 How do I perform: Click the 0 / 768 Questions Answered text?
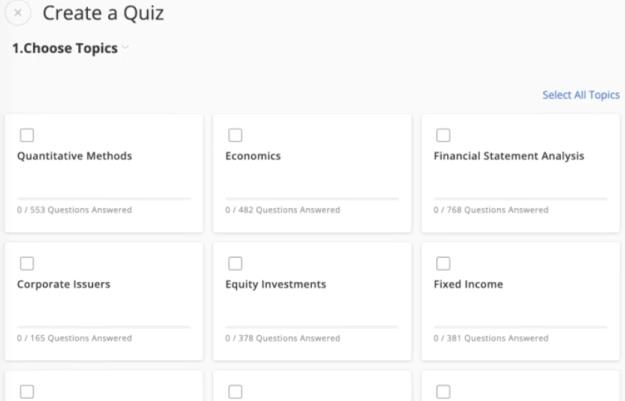(x=490, y=210)
